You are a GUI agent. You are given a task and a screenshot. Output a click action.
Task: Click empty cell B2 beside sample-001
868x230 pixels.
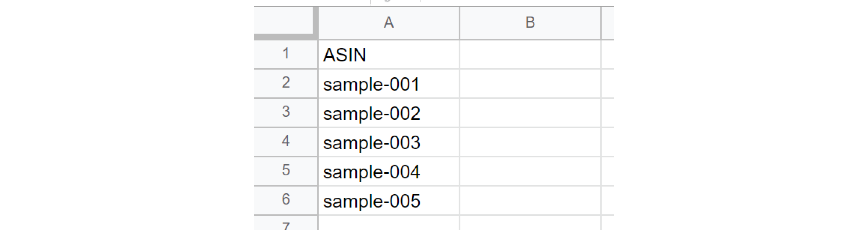(x=530, y=84)
